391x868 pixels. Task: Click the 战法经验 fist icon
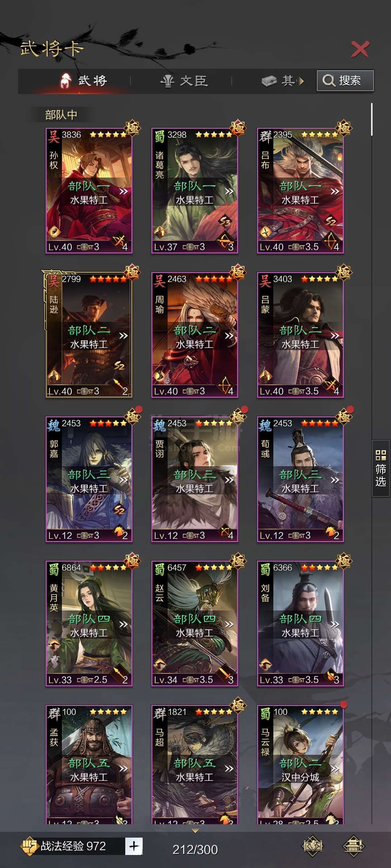[30, 846]
